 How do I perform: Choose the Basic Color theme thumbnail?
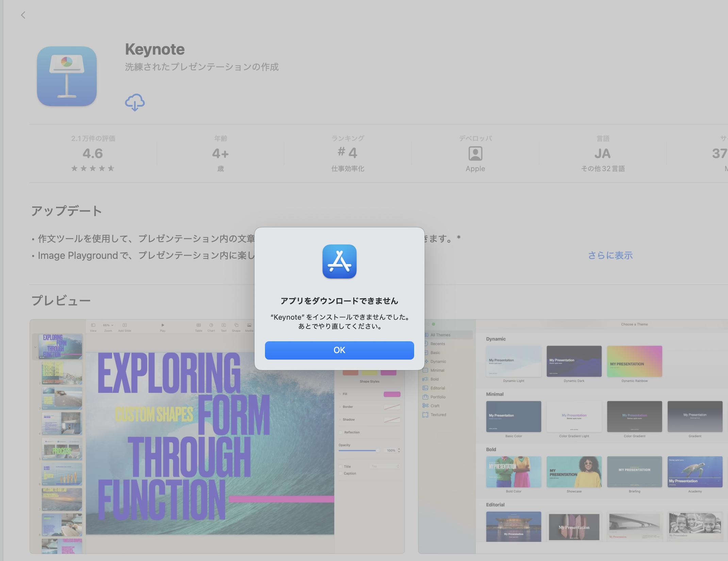(x=513, y=416)
